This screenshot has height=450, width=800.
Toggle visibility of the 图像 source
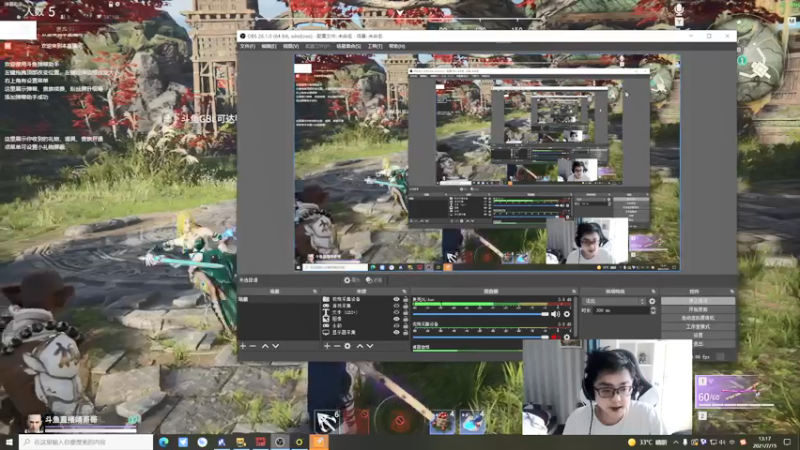point(396,319)
